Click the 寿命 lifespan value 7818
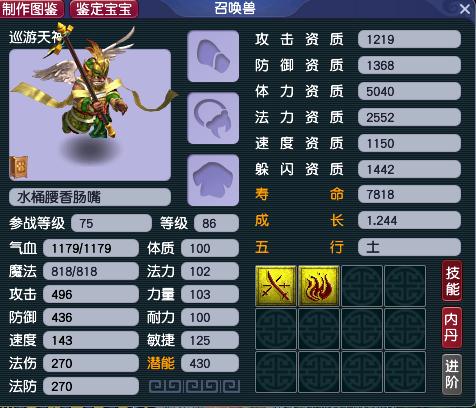The width and height of the screenshot is (476, 408). tap(409, 194)
